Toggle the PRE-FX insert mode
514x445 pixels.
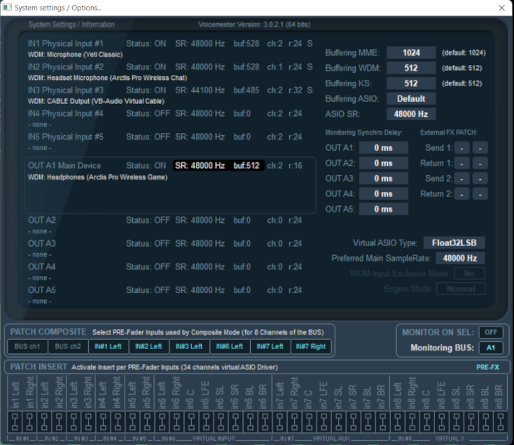[x=488, y=367]
